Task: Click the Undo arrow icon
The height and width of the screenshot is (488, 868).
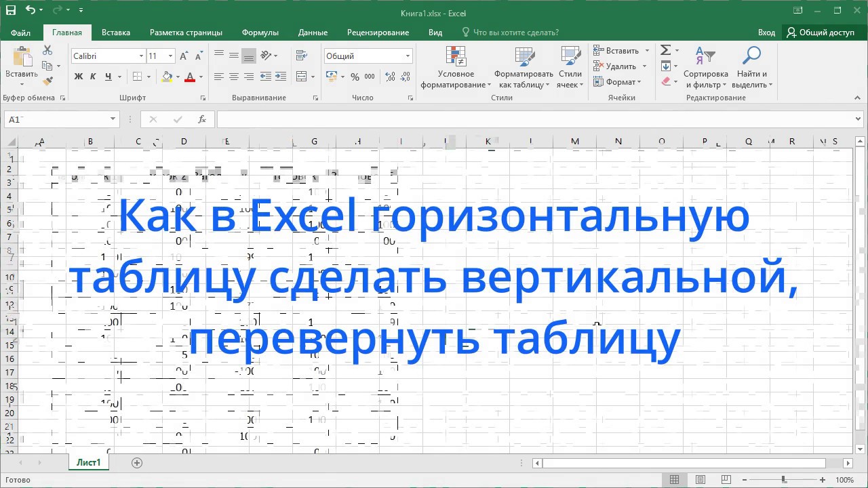Action: click(31, 10)
